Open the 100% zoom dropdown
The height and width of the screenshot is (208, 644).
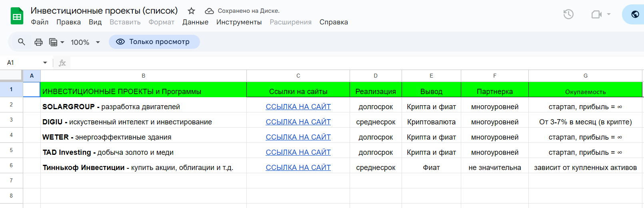85,42
